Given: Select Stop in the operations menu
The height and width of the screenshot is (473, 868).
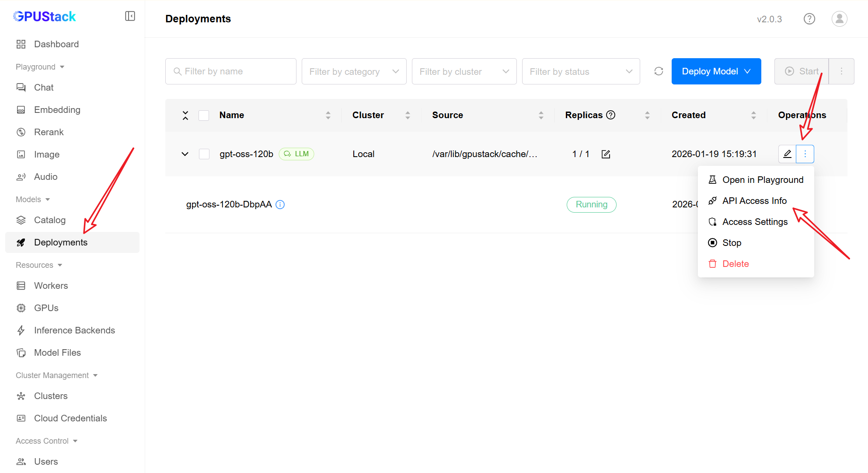Looking at the screenshot, I should click(x=732, y=243).
